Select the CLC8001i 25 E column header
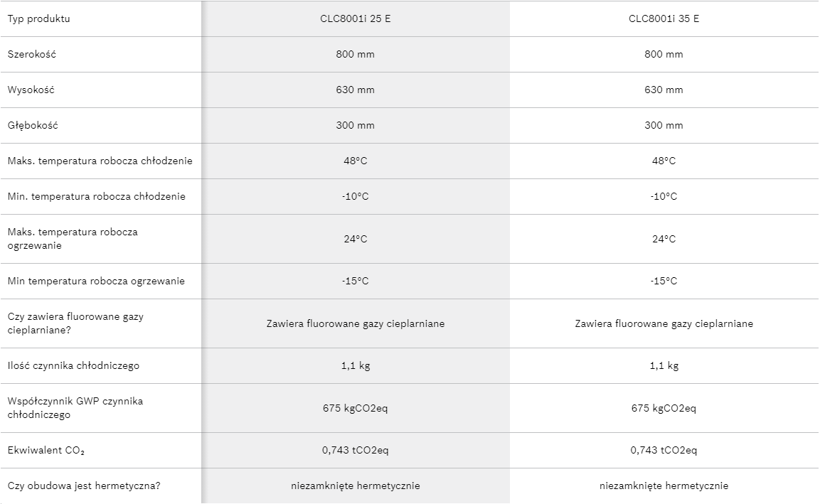This screenshot has height=504, width=820. 355,18
